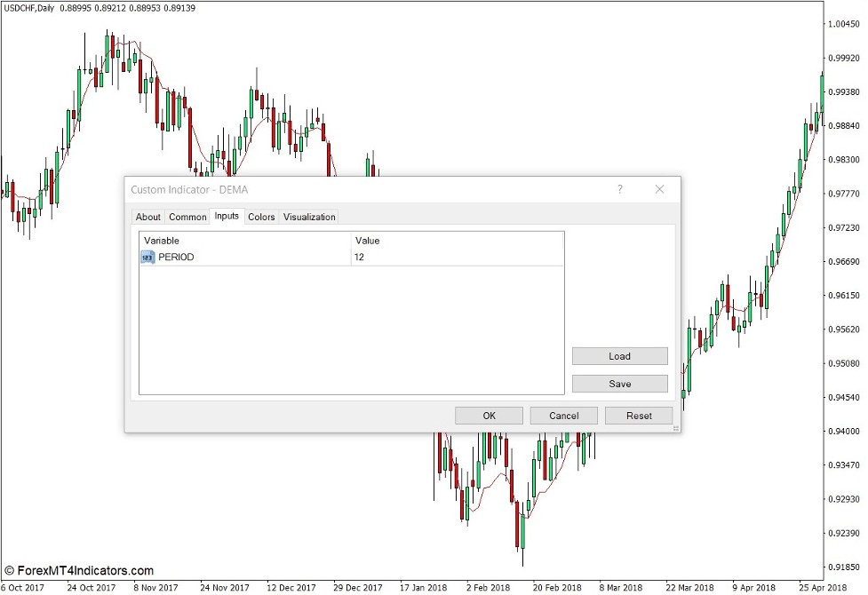This screenshot has height=595, width=868.
Task: Confirm the DEMA settings with OK
Action: (x=489, y=415)
